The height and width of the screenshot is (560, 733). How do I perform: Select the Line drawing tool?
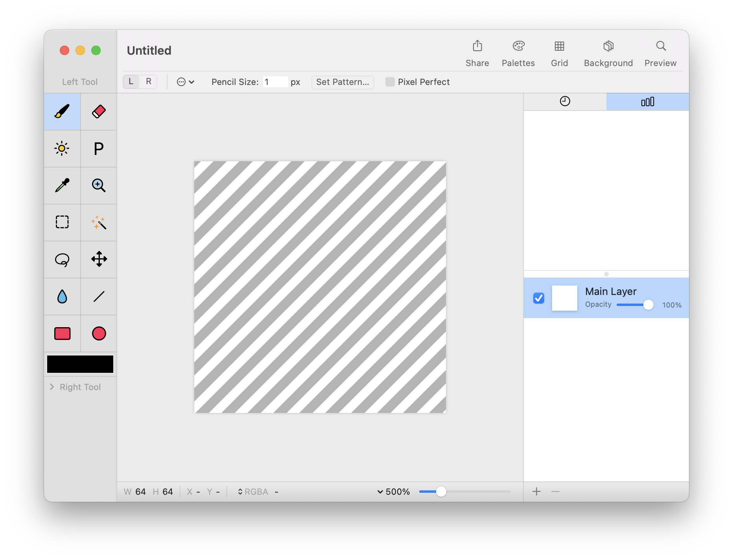coord(99,297)
